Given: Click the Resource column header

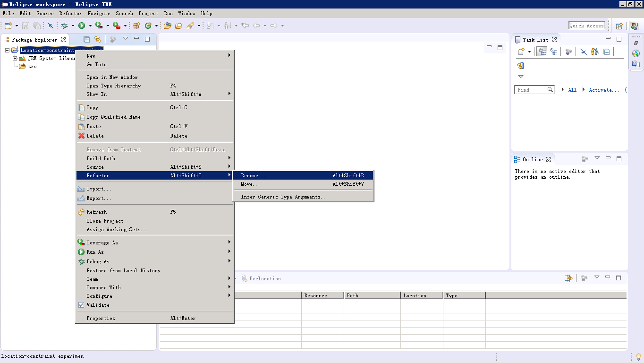Looking at the screenshot, I should tap(322, 295).
